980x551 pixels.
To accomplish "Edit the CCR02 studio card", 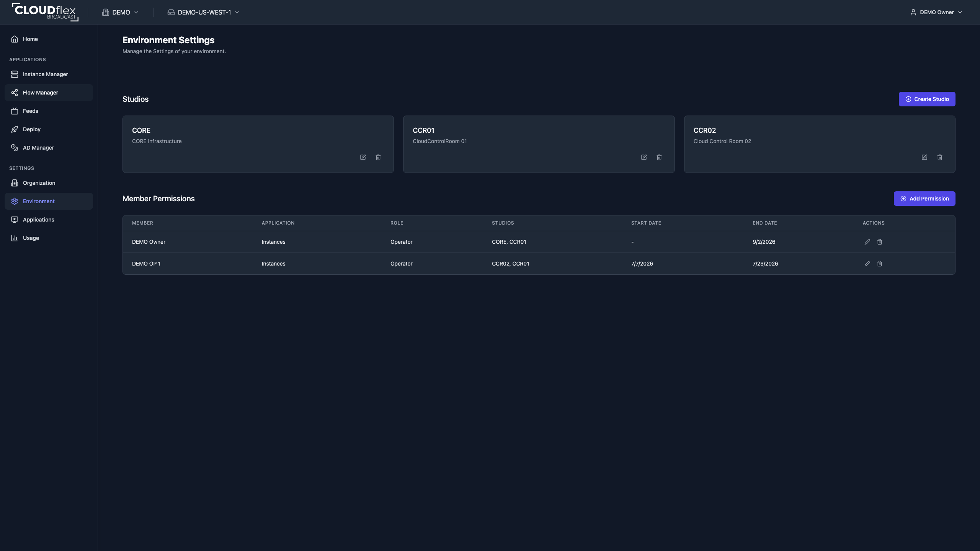I will (x=924, y=157).
